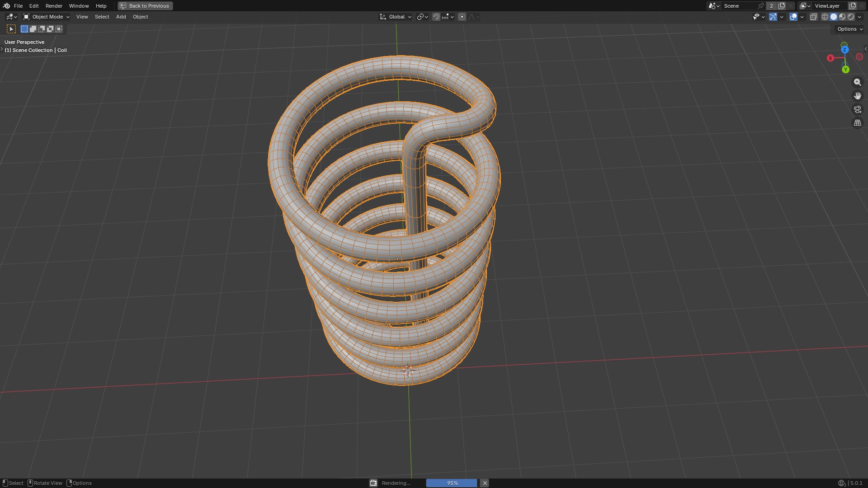The width and height of the screenshot is (868, 488).
Task: Click the render progress bar at 95%
Action: [452, 483]
